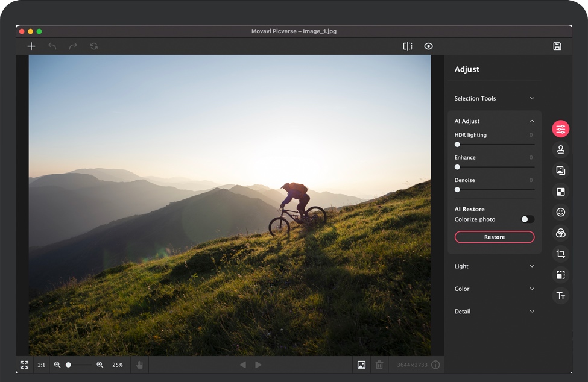This screenshot has height=382, width=588.
Task: Open the text tool icon
Action: pos(561,296)
